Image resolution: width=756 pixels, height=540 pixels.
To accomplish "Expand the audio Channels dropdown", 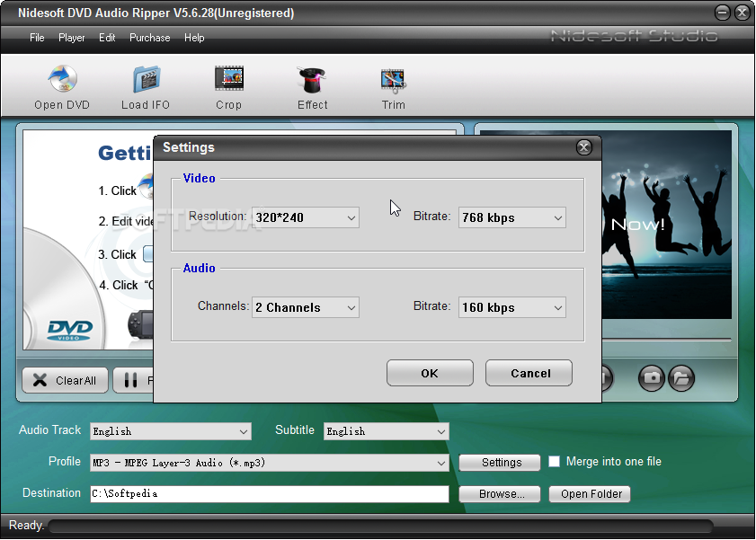I will coord(306,307).
